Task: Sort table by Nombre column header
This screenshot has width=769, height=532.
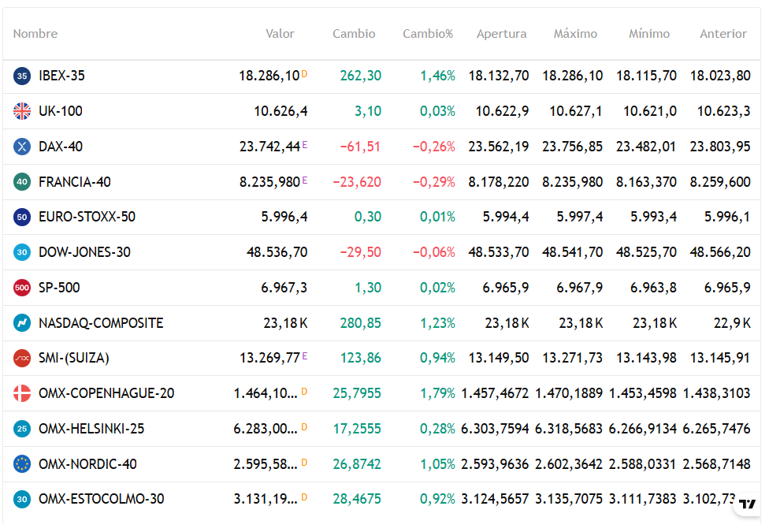Action: [x=35, y=34]
